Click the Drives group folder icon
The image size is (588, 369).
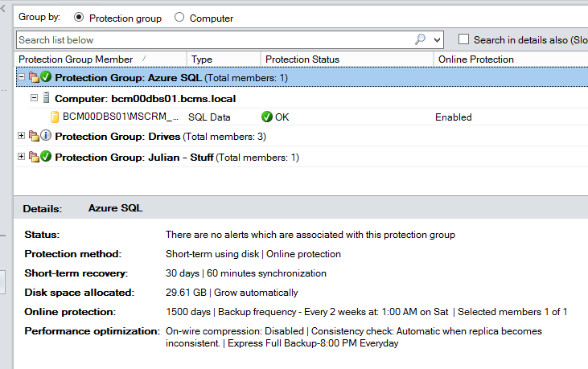(x=34, y=136)
